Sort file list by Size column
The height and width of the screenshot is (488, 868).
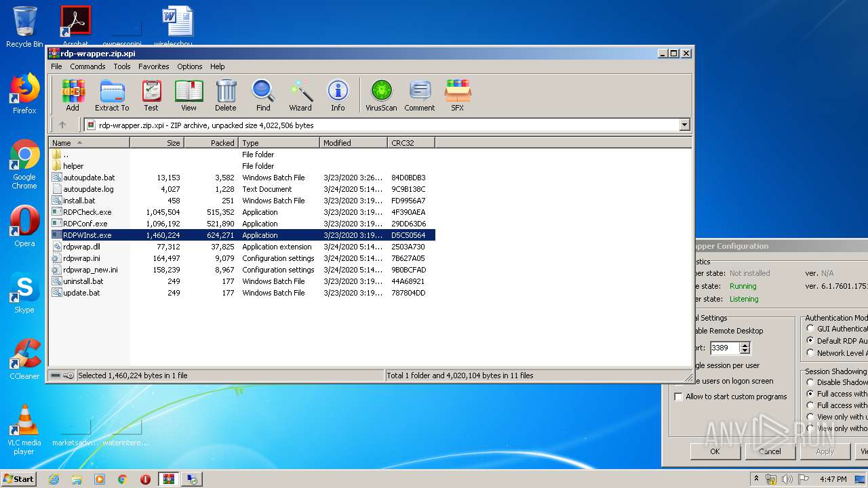click(x=157, y=142)
